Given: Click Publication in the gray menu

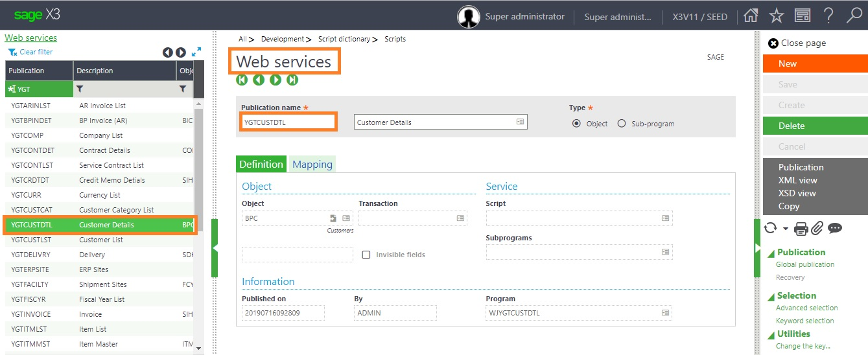Looking at the screenshot, I should 801,167.
